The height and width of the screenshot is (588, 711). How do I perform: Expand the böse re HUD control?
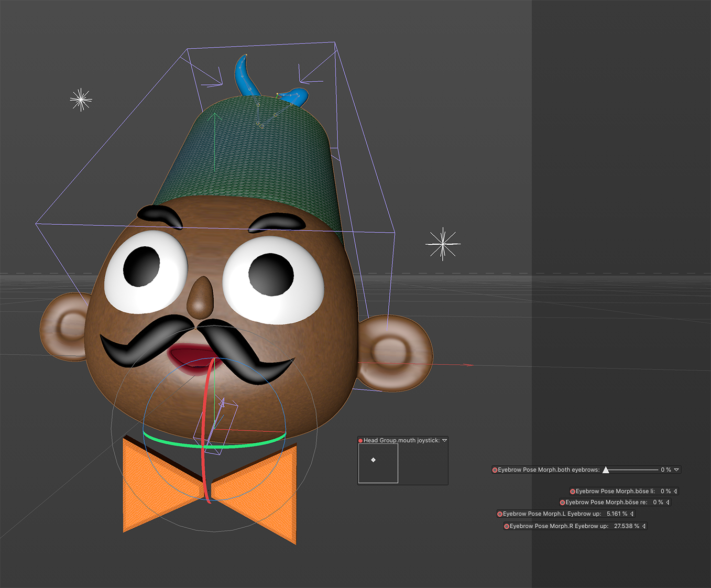pos(668,503)
